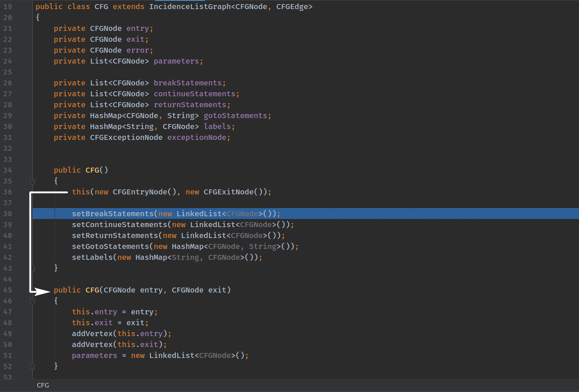Image resolution: width=579 pixels, height=392 pixels.
Task: Click the exceptionNode field declaration
Action: 197,137
